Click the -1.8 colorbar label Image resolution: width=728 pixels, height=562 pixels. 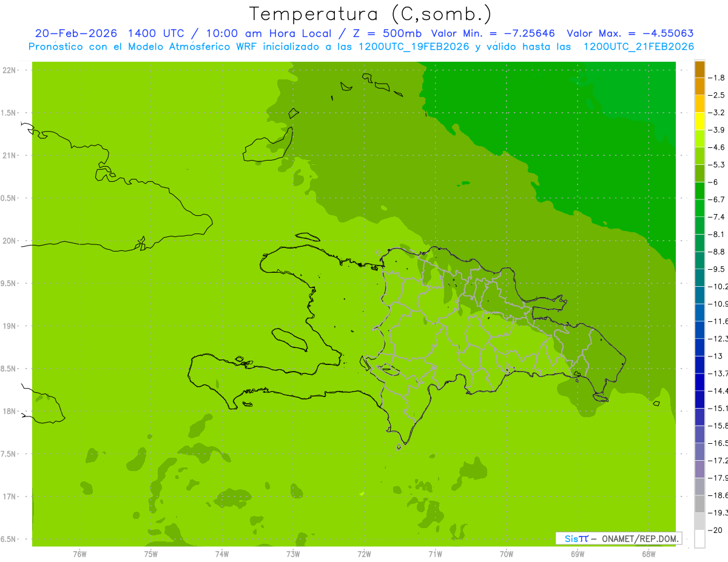[718, 78]
